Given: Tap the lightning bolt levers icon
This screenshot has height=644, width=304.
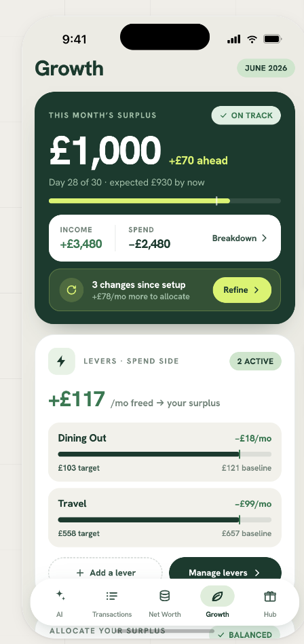Looking at the screenshot, I should tap(62, 361).
